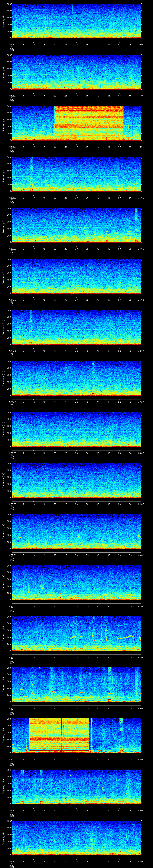
Task: Click the "42:00" end time label
Action: tap(141, 657)
